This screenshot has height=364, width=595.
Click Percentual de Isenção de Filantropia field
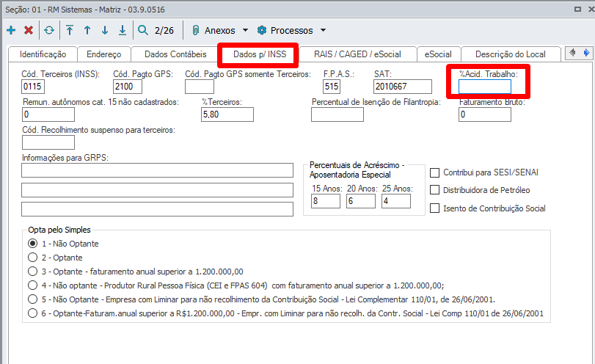[x=337, y=114]
